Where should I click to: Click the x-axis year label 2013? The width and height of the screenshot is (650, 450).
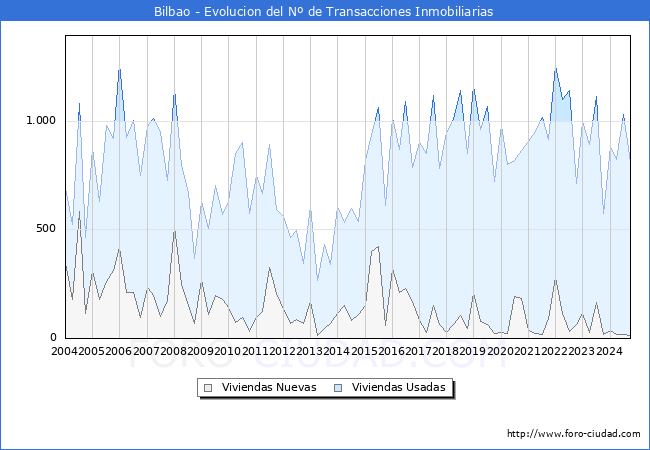click(310, 351)
